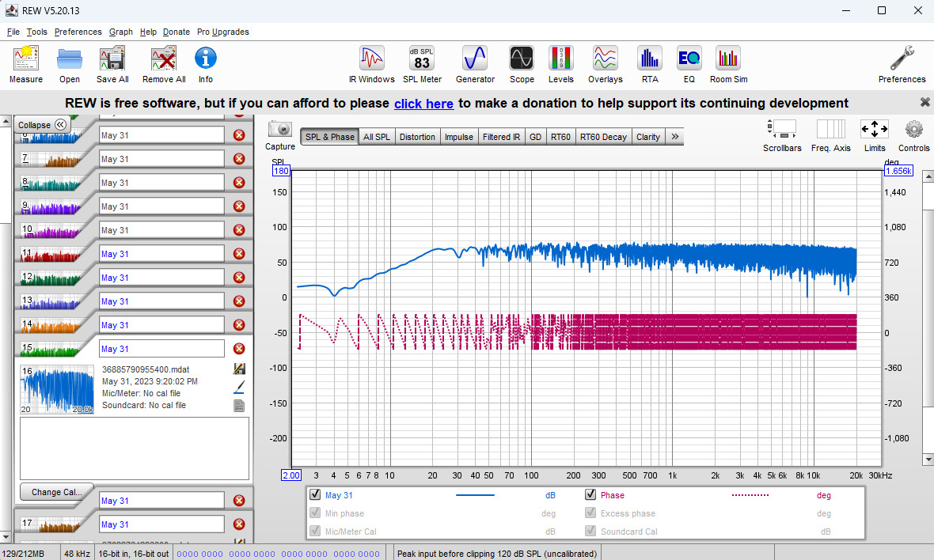
Task: Open graph Controls gear icon
Action: pos(913,129)
